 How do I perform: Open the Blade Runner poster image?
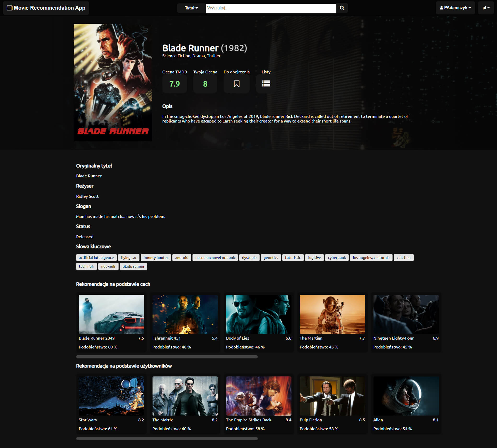113,83
